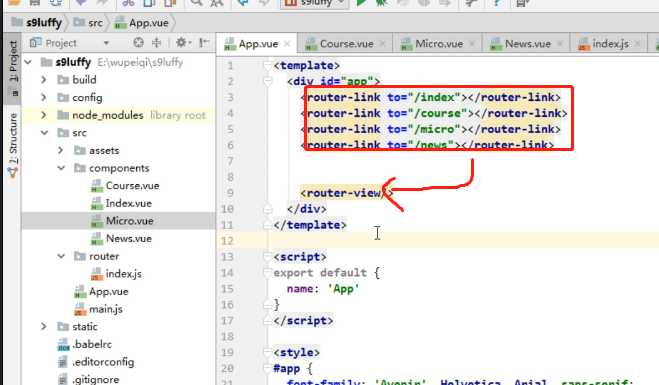Screen dimensions: 659x385
Task: Close the News.vue editor tab
Action: pos(560,44)
